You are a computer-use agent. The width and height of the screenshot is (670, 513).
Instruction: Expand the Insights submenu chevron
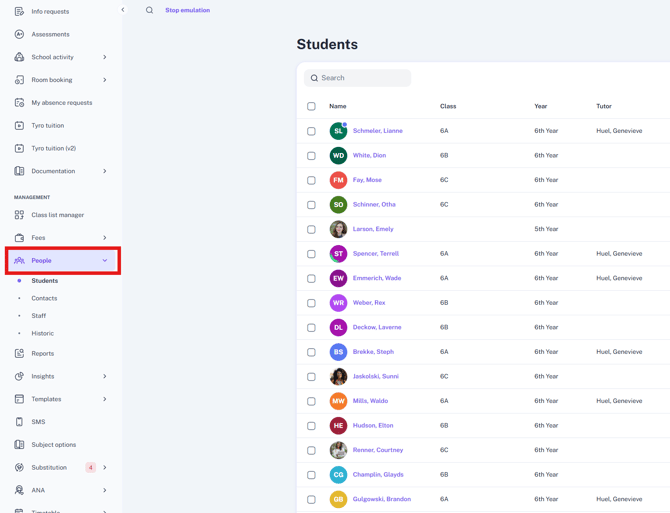[x=105, y=376]
